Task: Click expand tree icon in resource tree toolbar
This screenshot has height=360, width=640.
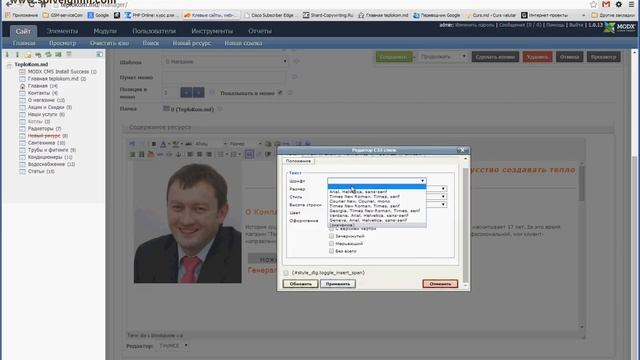Action: [x=7, y=54]
